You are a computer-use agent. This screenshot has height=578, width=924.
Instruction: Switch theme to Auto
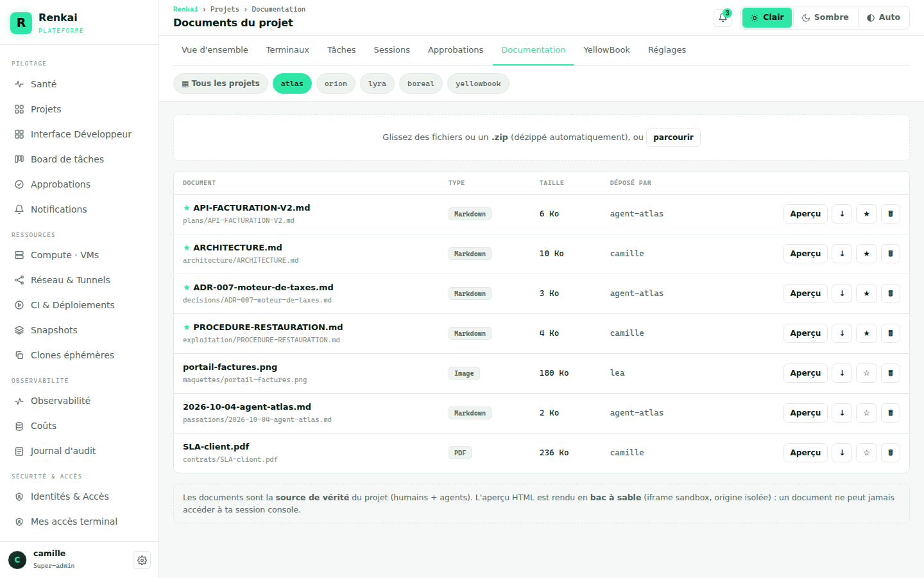[884, 17]
